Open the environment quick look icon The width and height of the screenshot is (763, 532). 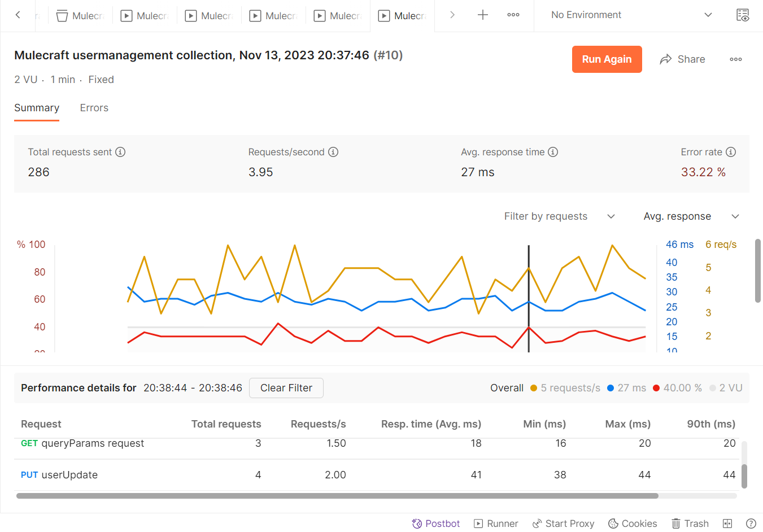tap(743, 15)
